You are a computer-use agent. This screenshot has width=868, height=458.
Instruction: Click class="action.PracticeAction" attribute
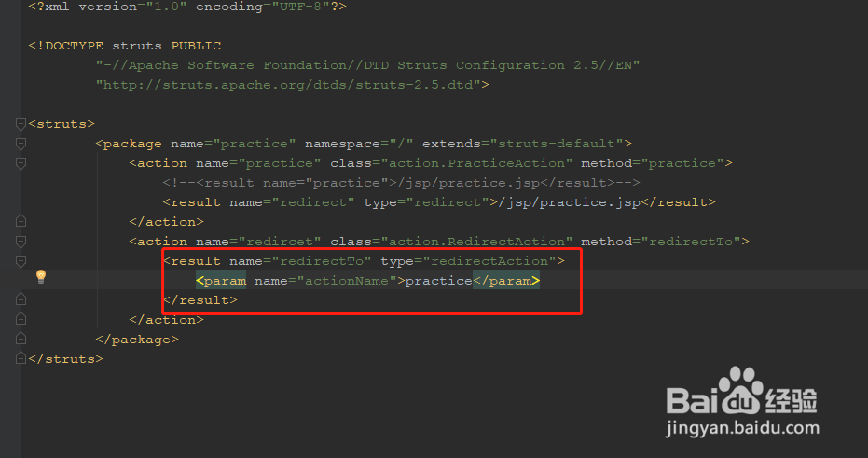451,163
